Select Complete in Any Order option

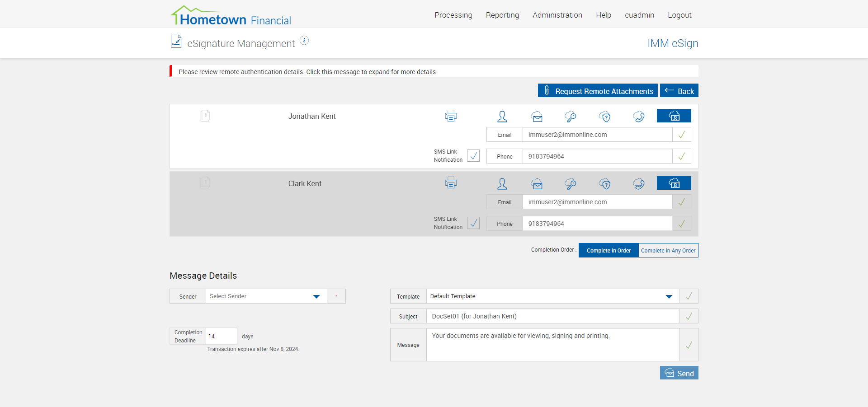(668, 250)
